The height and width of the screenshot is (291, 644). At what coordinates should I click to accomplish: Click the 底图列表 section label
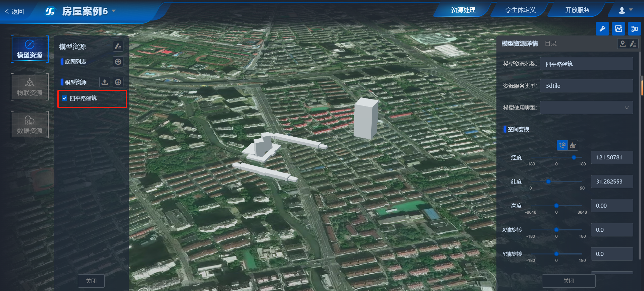coord(76,62)
